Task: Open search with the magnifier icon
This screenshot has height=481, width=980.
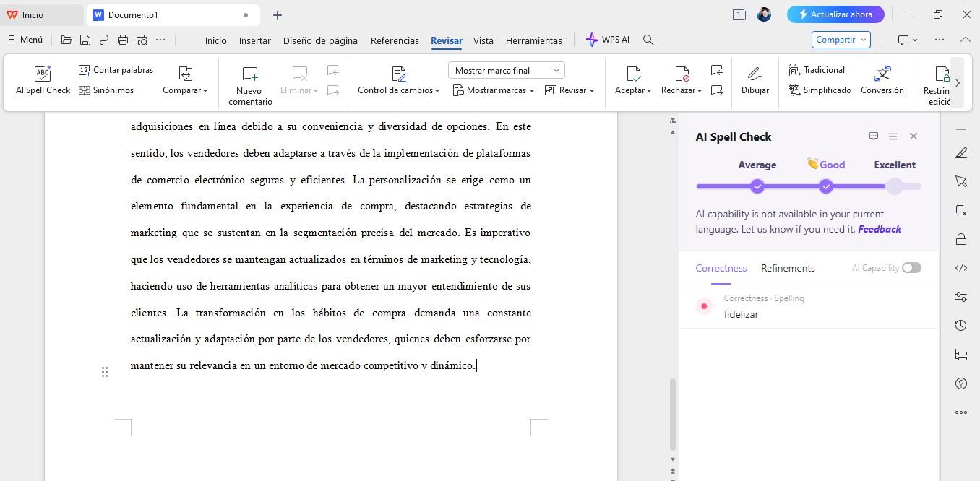Action: 648,40
